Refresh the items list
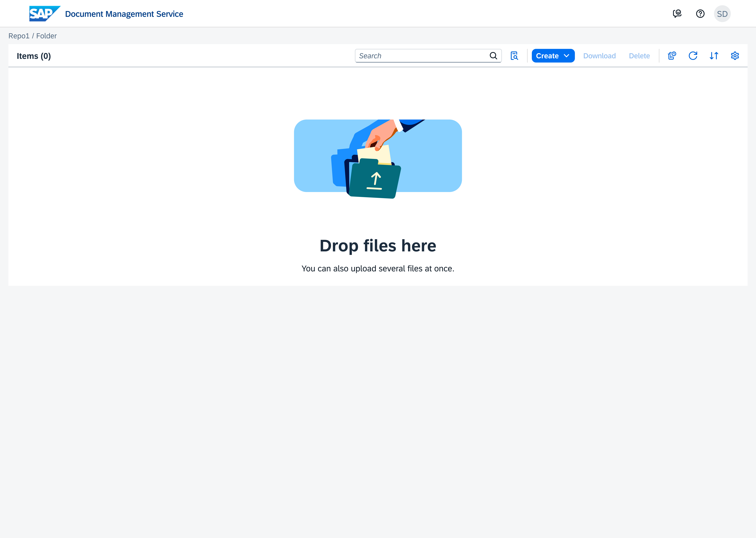Screen dimensions: 756x538 [x=693, y=56]
